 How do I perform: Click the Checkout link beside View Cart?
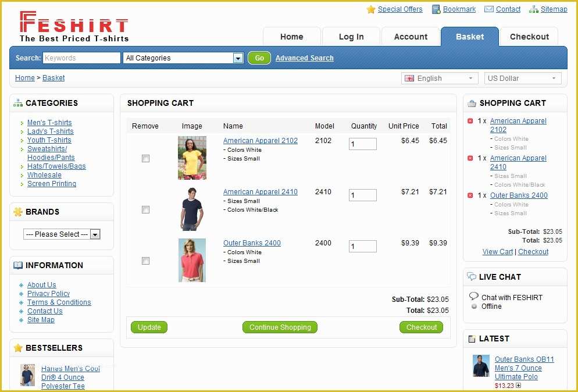[533, 251]
